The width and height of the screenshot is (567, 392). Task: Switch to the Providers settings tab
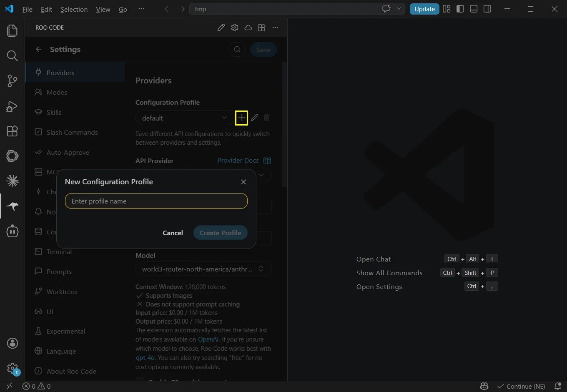[x=75, y=73]
